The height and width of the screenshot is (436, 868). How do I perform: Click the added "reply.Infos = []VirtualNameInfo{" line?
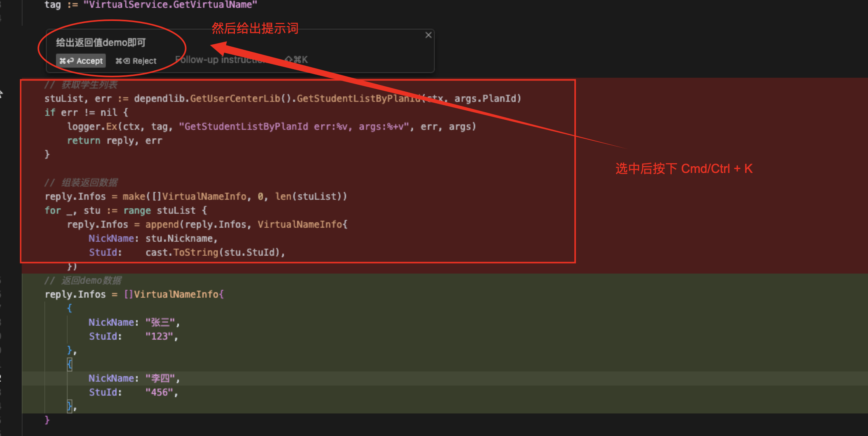pos(134,295)
